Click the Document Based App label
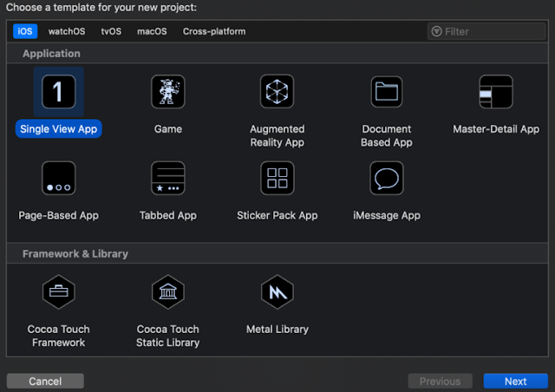555x392 pixels. 387,135
